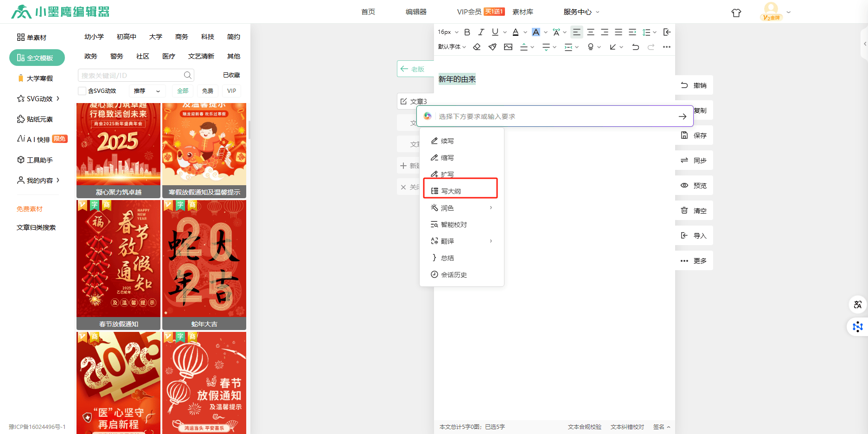Toggle bold formatting in the editor toolbar
Viewport: 868px width, 434px height.
467,32
